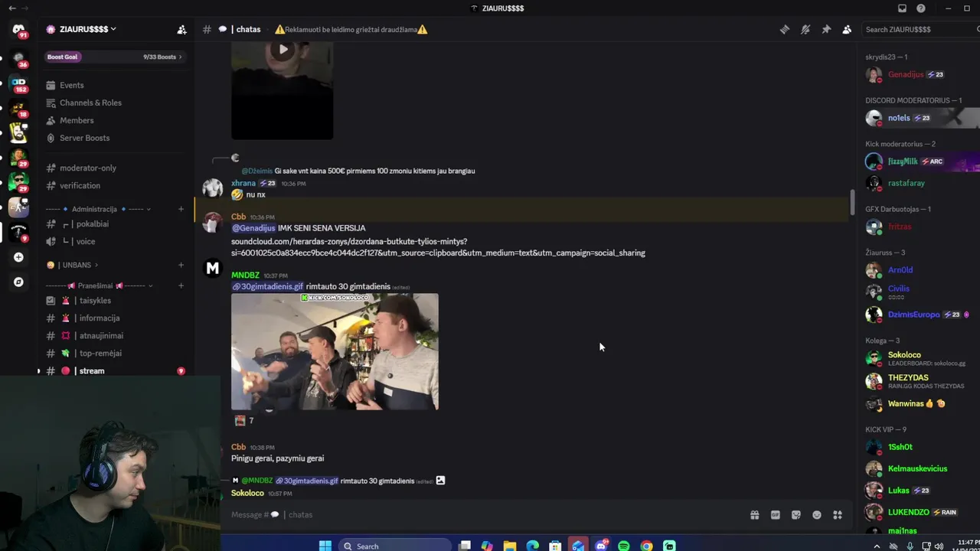Open the taisykles channel
Viewport: 980px width, 551px height.
tap(95, 301)
